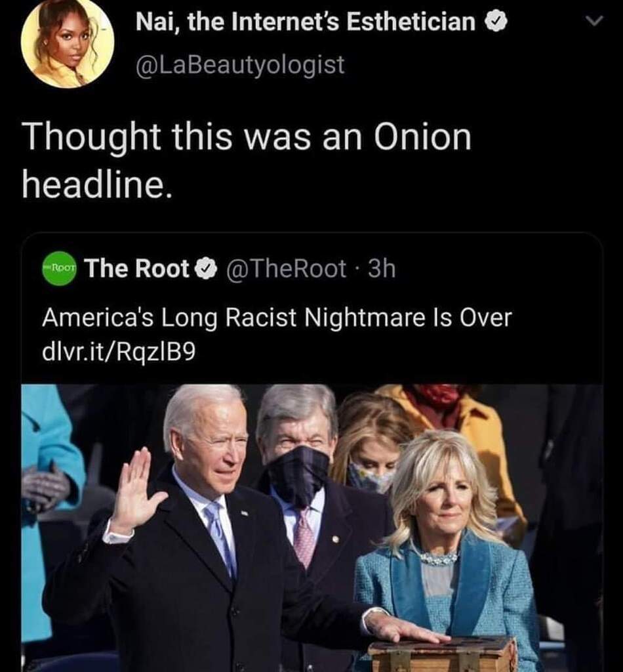Open the dlvr.it/RqzlB9 link

coord(118,352)
